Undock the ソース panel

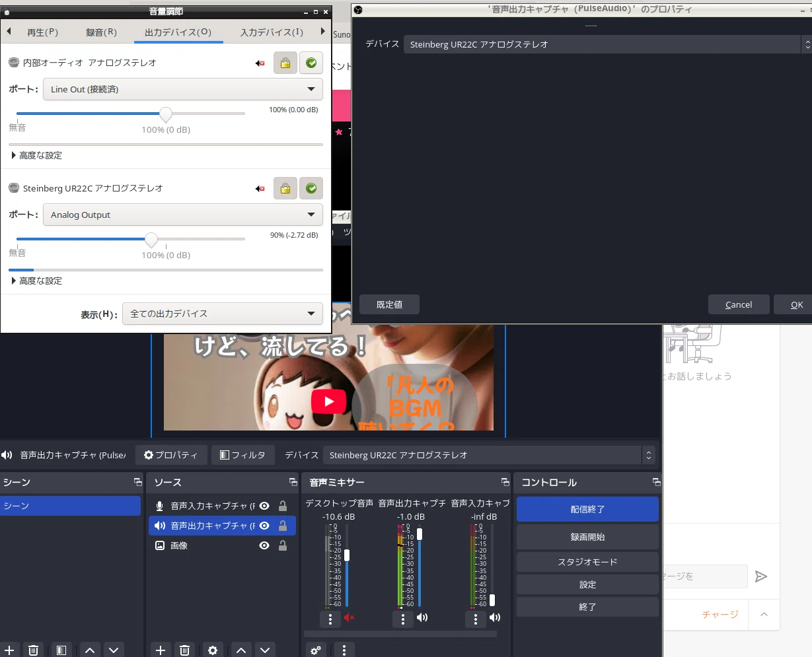[293, 482]
